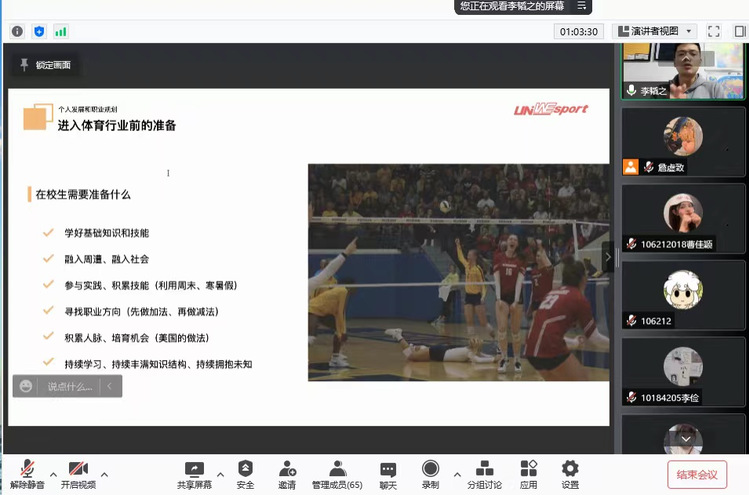The image size is (749, 495).
Task: Click the 邀请 invite icon
Action: coord(287,473)
